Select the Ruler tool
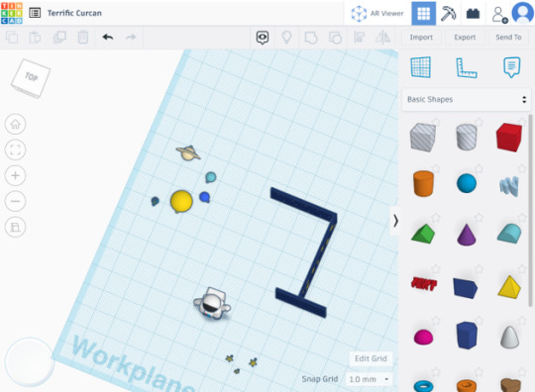This screenshot has height=392, width=535. [x=466, y=67]
